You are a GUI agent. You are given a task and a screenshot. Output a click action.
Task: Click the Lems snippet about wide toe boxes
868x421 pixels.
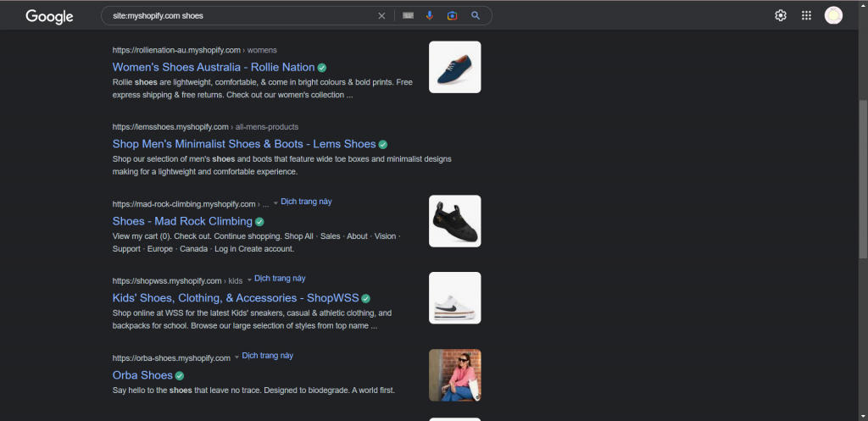pyautogui.click(x=281, y=165)
